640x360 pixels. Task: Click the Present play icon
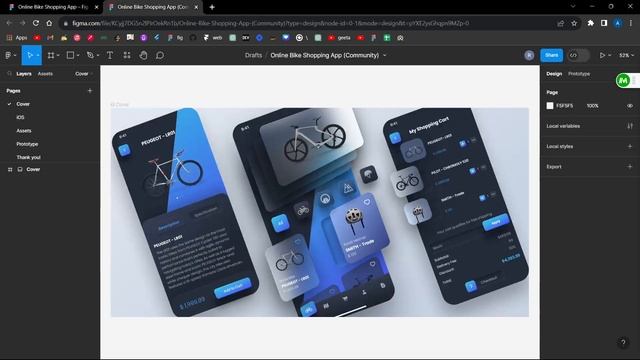[x=602, y=55]
